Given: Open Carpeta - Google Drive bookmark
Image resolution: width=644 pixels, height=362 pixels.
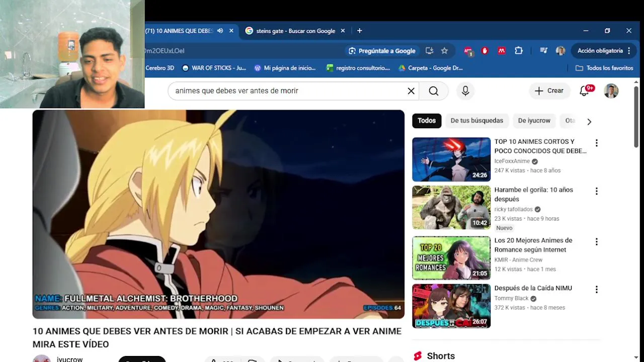Looking at the screenshot, I should coord(431,68).
